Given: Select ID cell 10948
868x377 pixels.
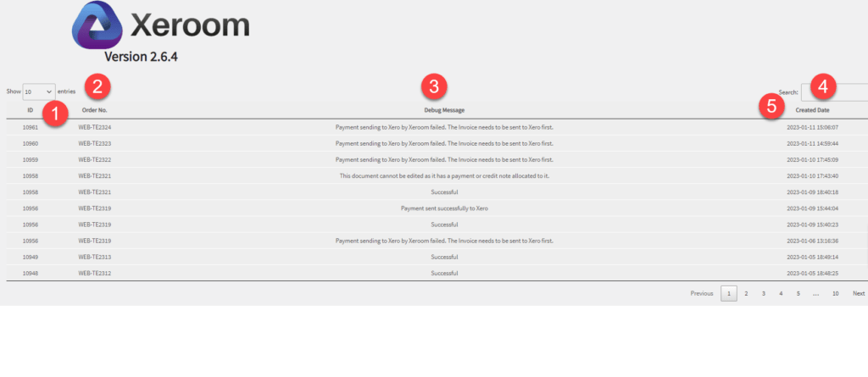Looking at the screenshot, I should point(31,273).
